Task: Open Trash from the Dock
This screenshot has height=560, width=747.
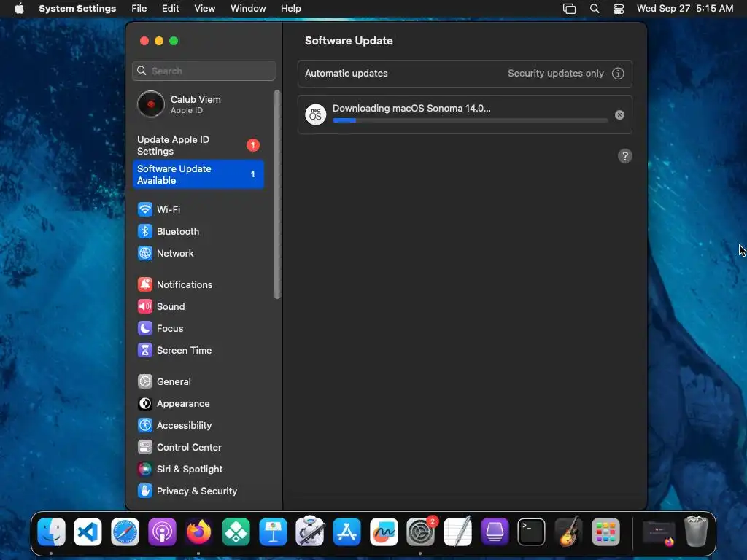Action: point(696,531)
